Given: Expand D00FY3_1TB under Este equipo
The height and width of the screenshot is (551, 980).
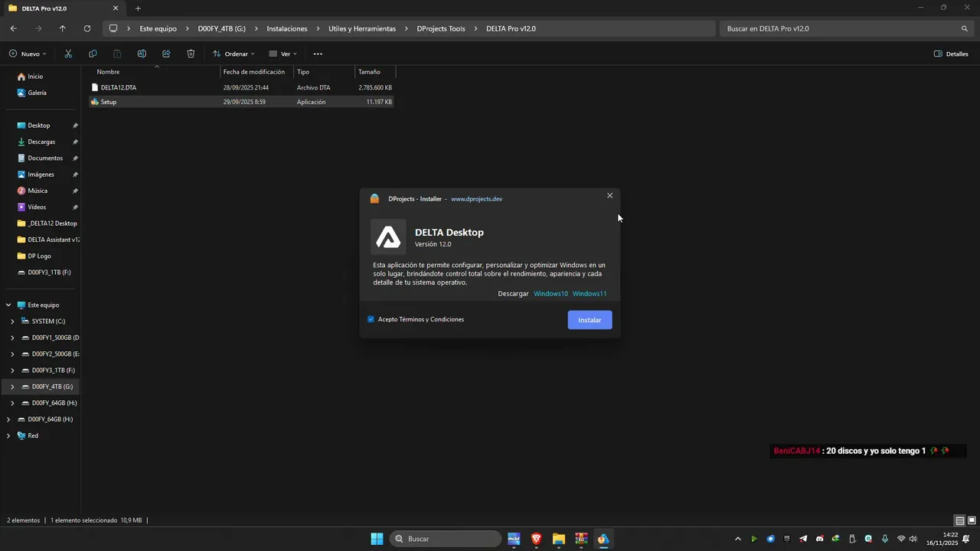Looking at the screenshot, I should pyautogui.click(x=11, y=370).
